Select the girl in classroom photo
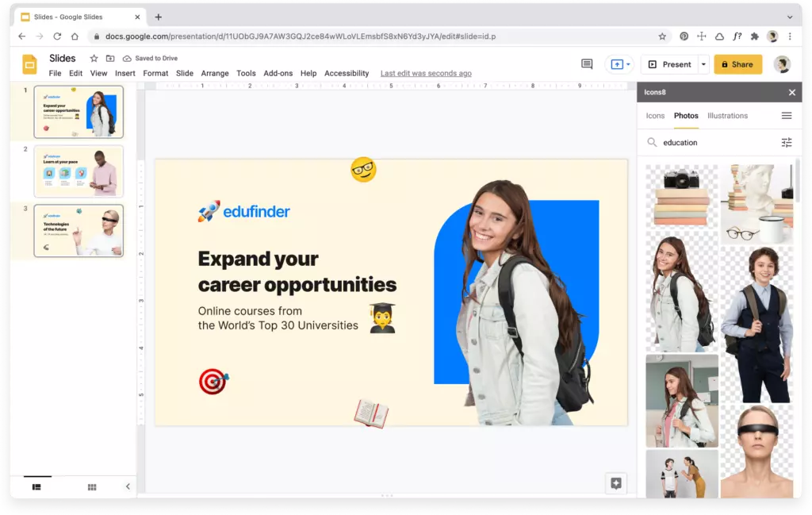Viewport: 812px width, 515px height. [681, 401]
